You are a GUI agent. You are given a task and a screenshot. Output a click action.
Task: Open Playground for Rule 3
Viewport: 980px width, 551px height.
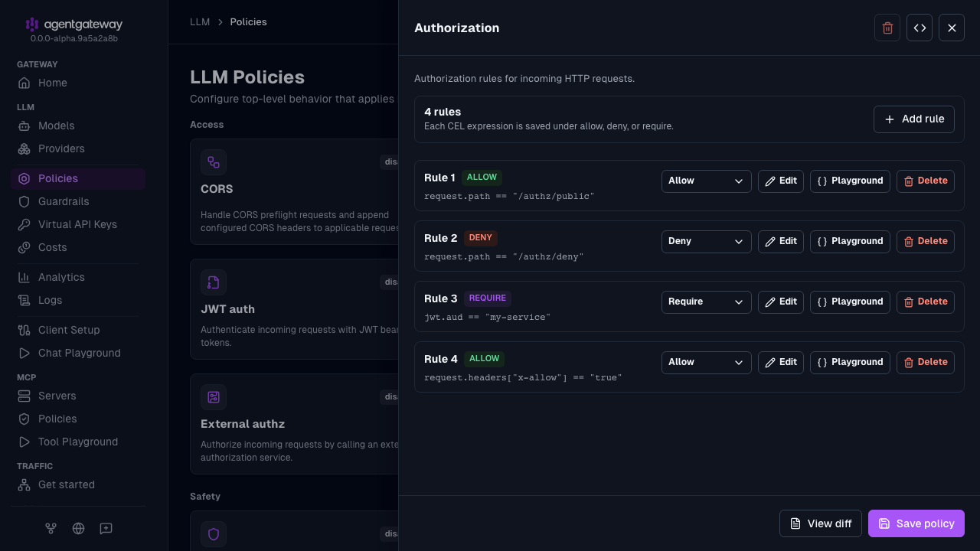tap(850, 302)
